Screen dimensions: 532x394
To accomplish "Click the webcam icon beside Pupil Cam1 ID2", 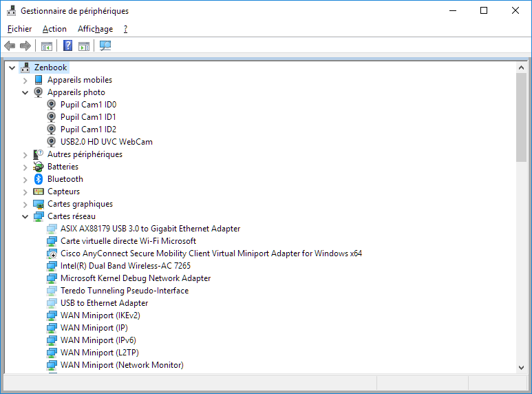I will click(x=51, y=129).
